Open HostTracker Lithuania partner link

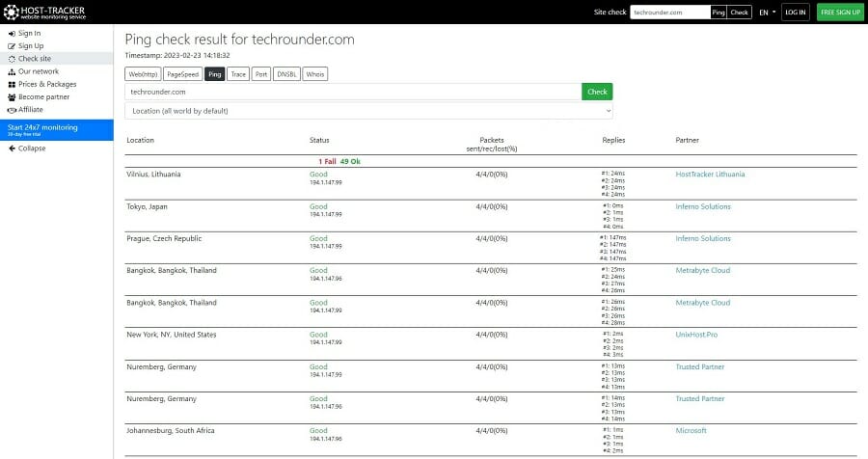click(710, 175)
